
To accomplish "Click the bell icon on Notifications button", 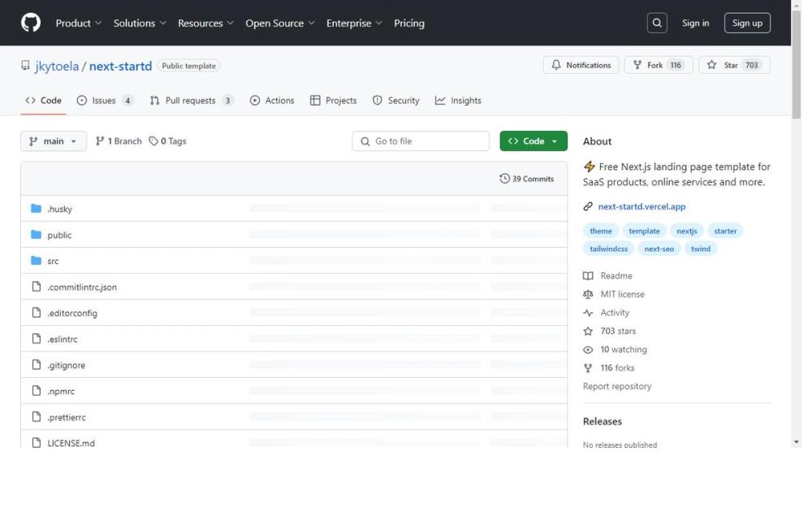I will [x=555, y=65].
